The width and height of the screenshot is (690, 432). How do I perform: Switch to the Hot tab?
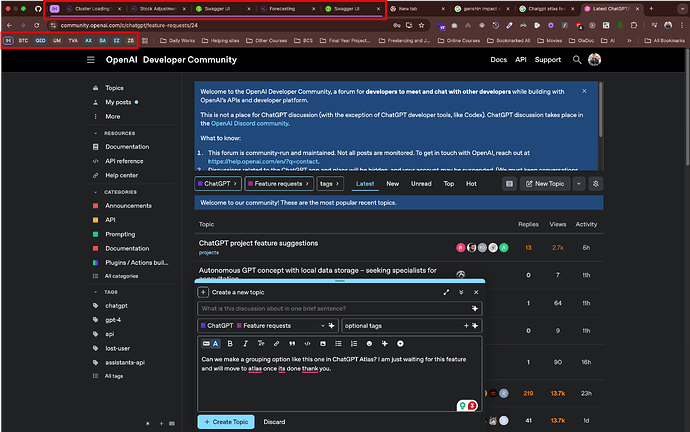pyautogui.click(x=471, y=184)
